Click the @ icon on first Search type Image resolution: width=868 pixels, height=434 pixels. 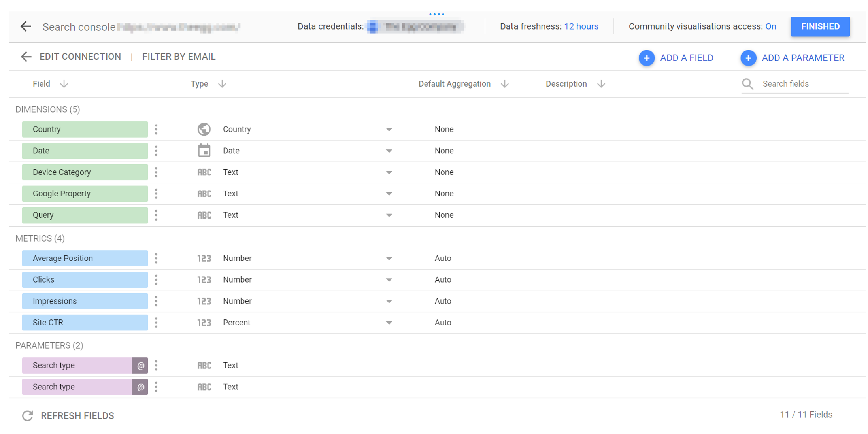(140, 366)
